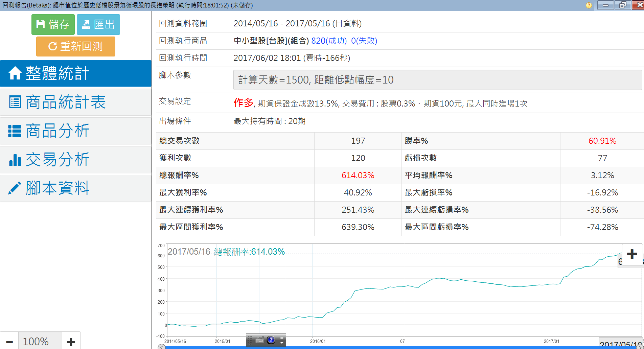The height and width of the screenshot is (349, 644).
Task: Click the chart timeline left scroll arrow
Action: [162, 347]
